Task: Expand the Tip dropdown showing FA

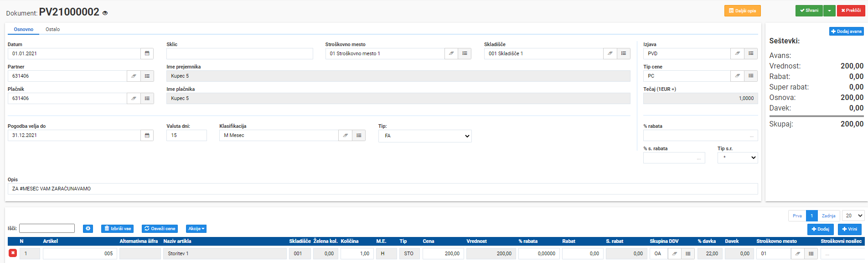Action: [425, 136]
